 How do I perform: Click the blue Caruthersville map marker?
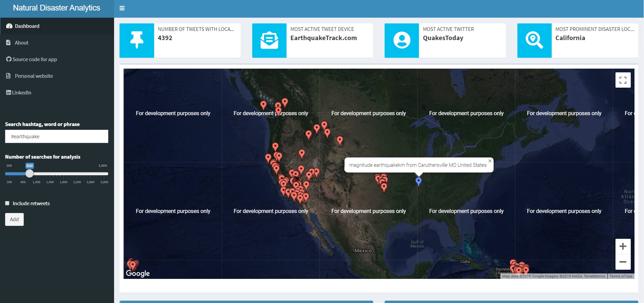[419, 181]
